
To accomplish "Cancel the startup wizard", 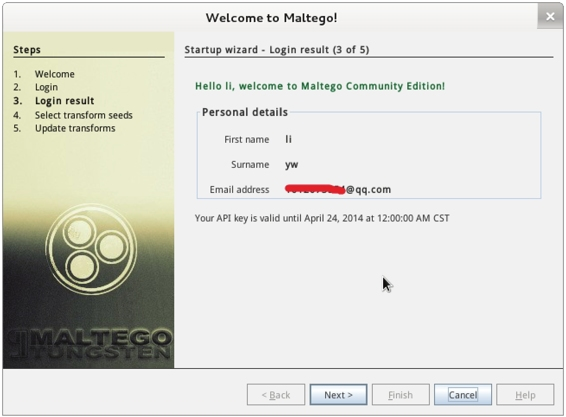I will point(463,395).
